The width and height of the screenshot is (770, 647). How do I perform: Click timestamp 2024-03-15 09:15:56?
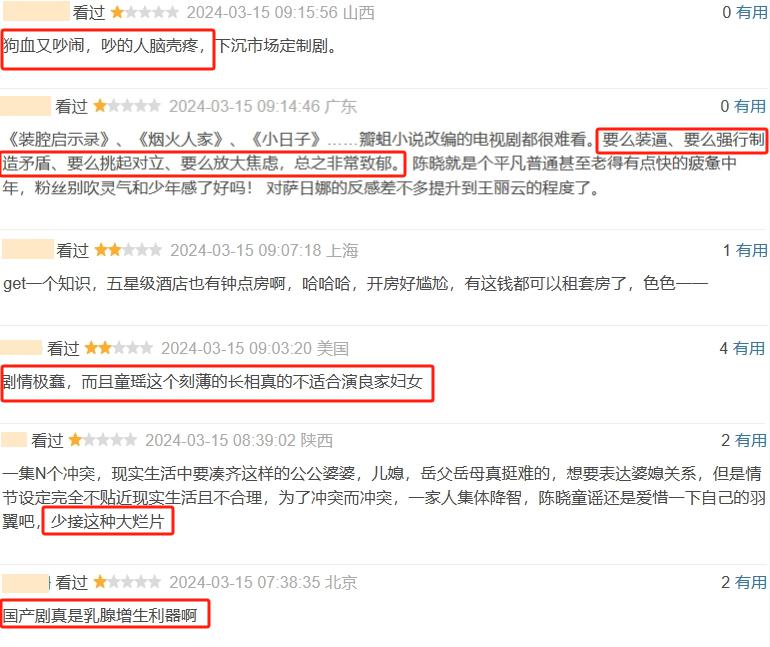coord(262,12)
